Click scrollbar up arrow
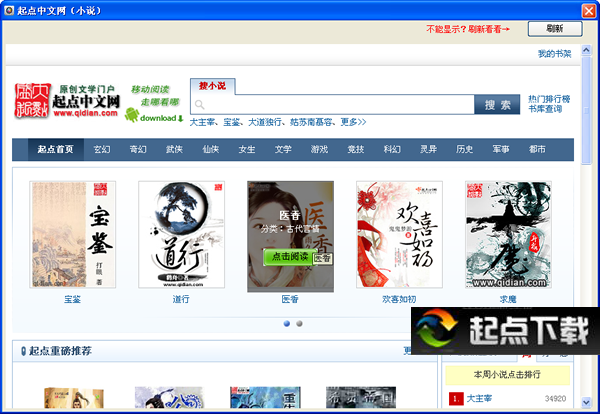Screen dimensions: 600x414 pos(586,49)
